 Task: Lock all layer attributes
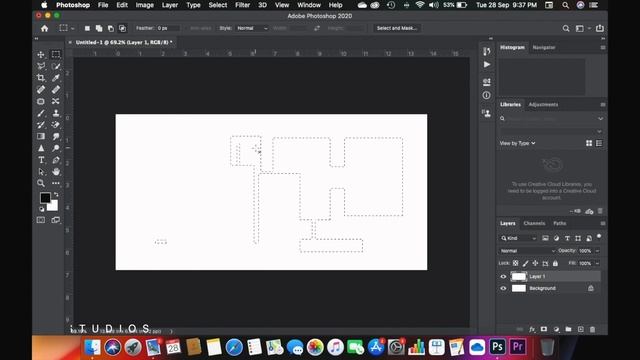pyautogui.click(x=555, y=263)
